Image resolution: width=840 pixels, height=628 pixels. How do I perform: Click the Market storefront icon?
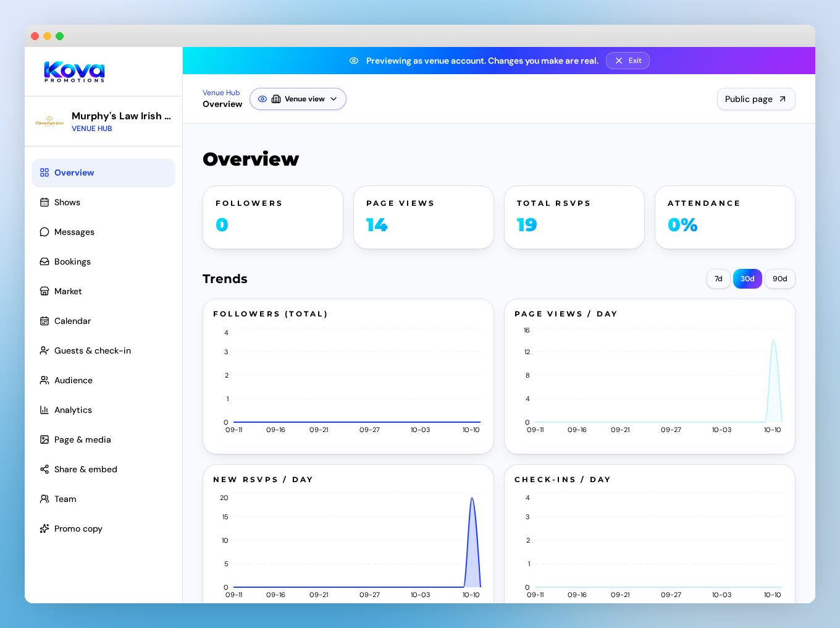(44, 291)
